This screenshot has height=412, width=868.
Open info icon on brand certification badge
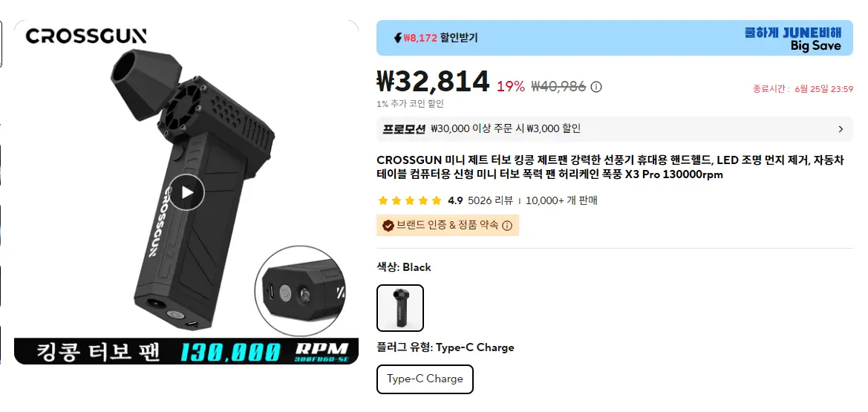pos(507,226)
